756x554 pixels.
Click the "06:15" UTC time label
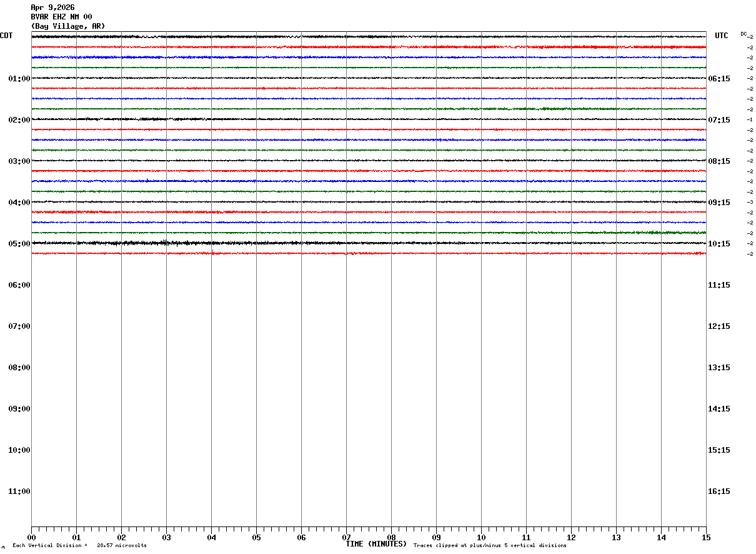(x=719, y=79)
